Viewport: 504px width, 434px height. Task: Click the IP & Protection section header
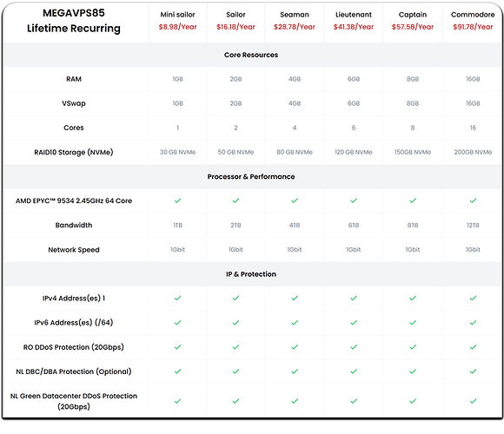(x=251, y=274)
